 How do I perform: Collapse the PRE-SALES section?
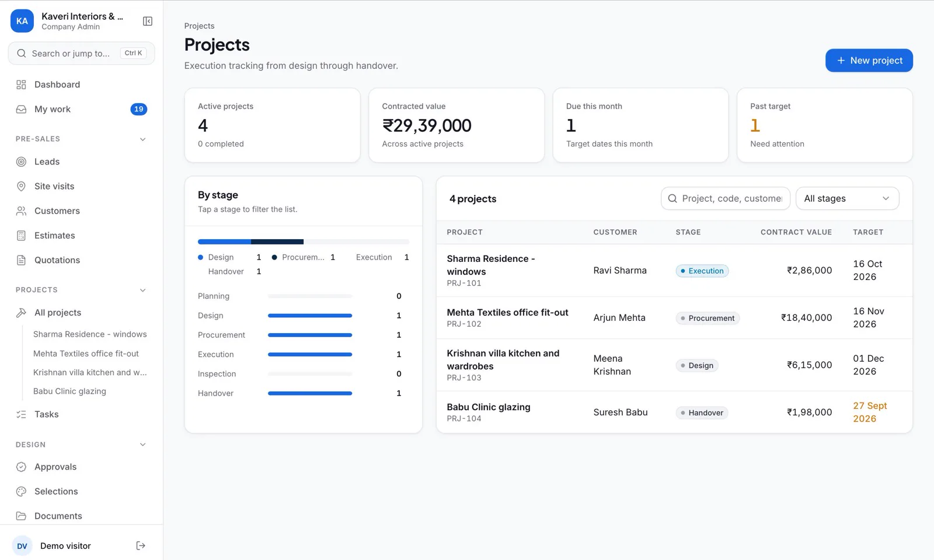pos(142,139)
